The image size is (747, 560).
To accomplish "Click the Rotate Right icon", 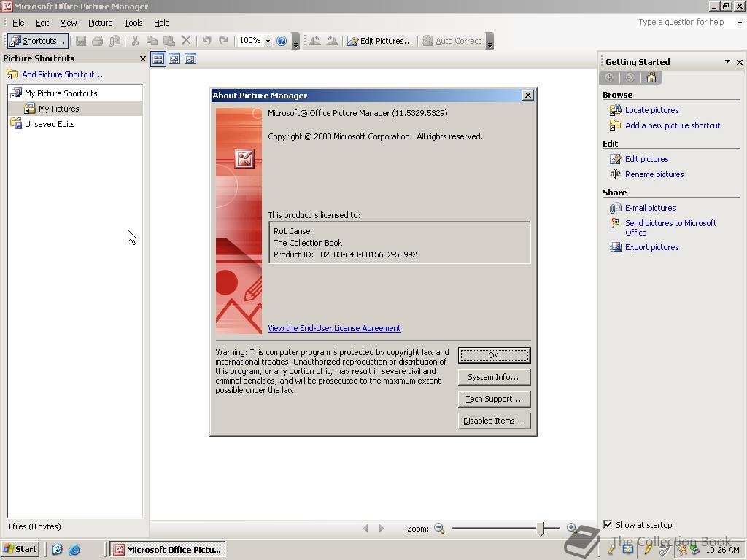I will pyautogui.click(x=332, y=41).
